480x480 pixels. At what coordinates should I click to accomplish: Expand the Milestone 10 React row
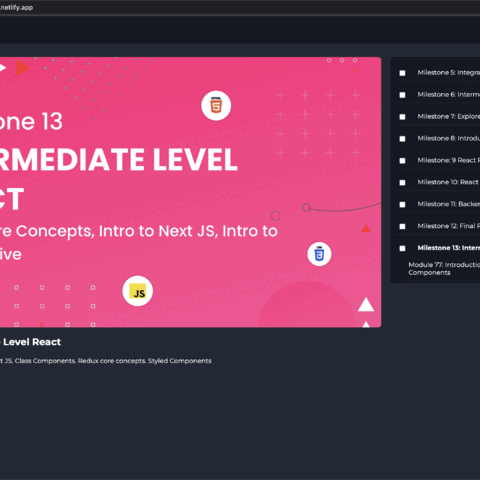pos(449,182)
